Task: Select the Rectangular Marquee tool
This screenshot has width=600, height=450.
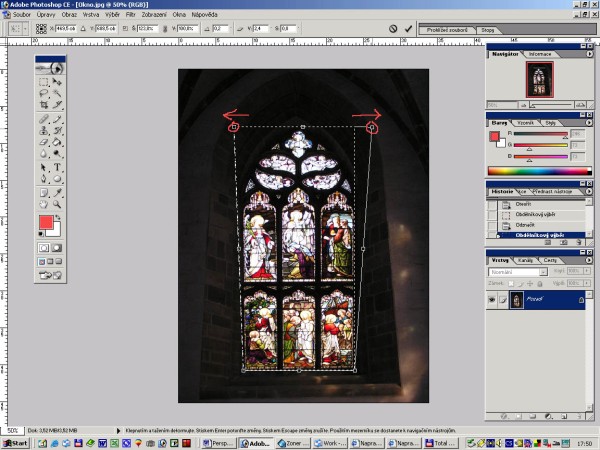Action: click(x=44, y=80)
